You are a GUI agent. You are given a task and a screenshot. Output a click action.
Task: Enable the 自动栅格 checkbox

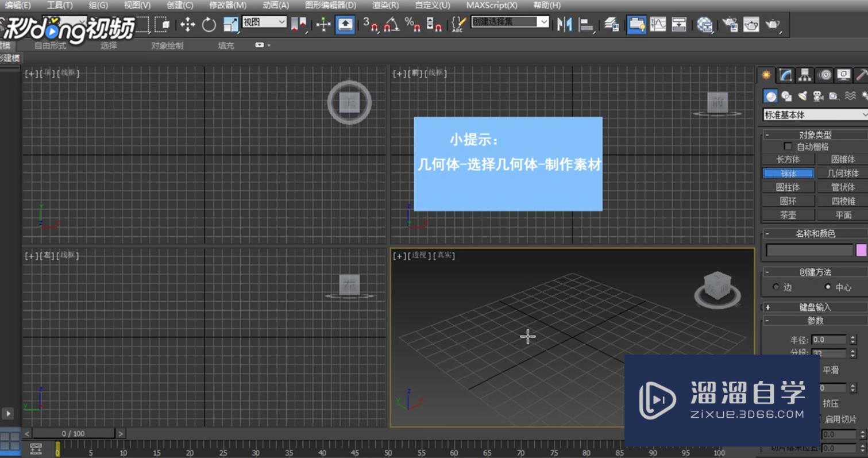788,147
